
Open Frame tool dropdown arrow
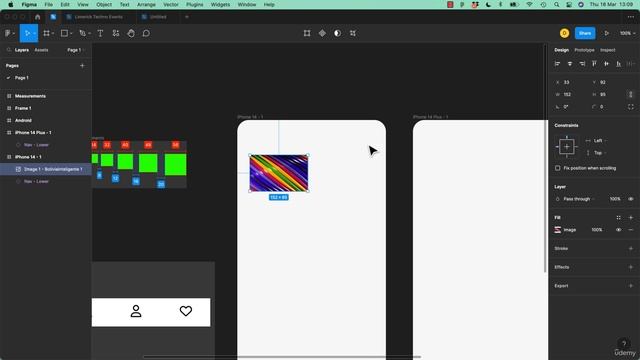point(53,33)
